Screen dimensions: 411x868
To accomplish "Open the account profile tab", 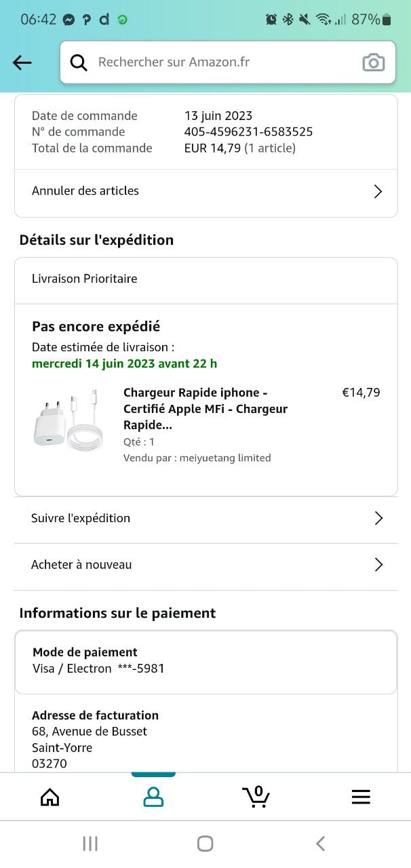I will (x=153, y=797).
